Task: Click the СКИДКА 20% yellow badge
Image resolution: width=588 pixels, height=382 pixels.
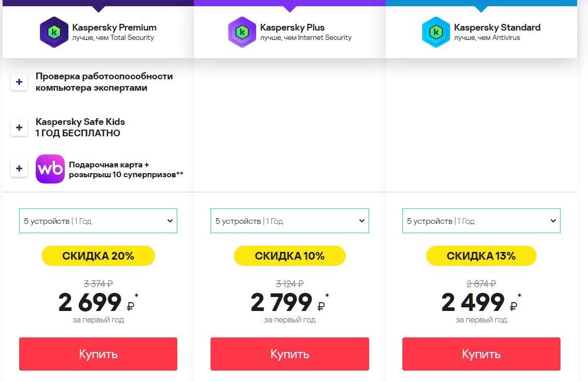Action: 98,256
